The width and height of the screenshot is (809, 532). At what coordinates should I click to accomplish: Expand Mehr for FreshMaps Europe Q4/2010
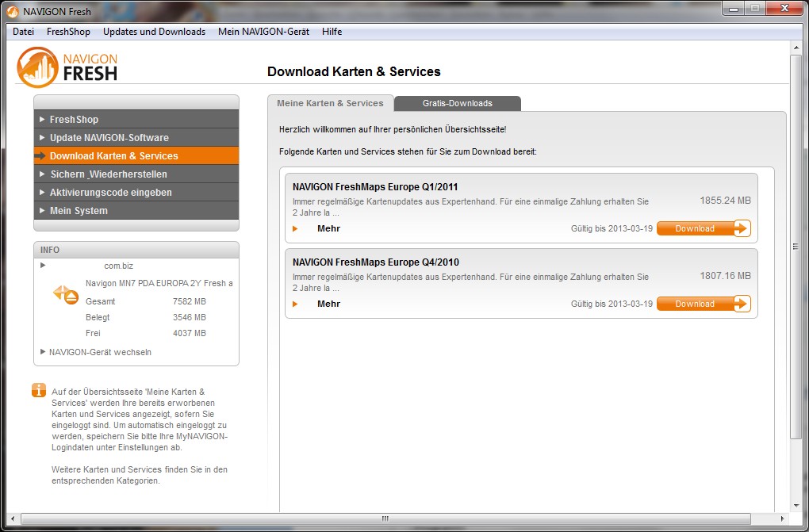click(x=328, y=304)
